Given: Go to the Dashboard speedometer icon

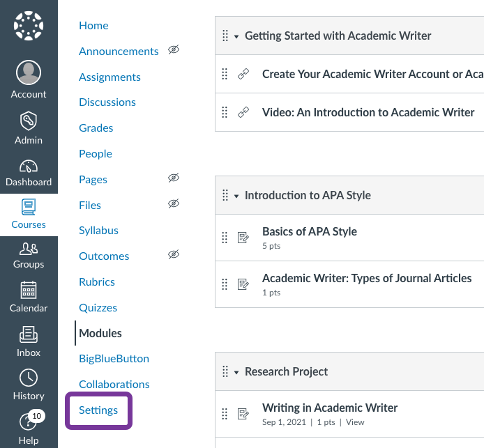Looking at the screenshot, I should (x=29, y=166).
